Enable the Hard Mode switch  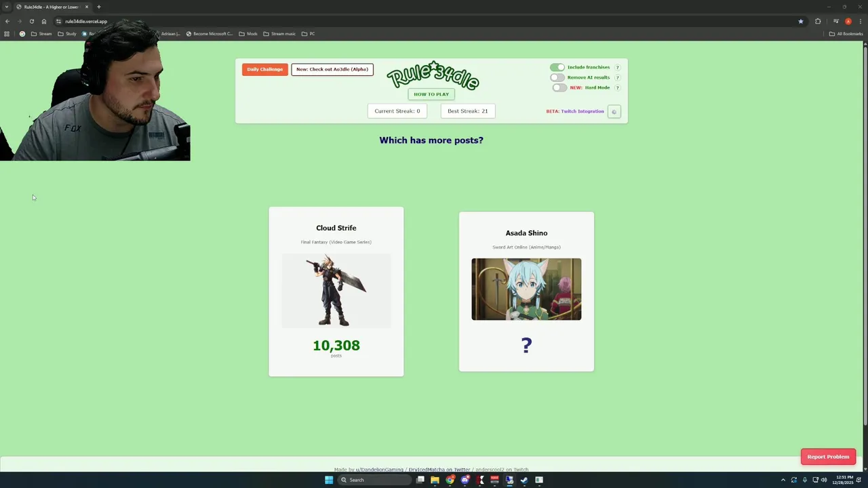[x=559, y=87]
